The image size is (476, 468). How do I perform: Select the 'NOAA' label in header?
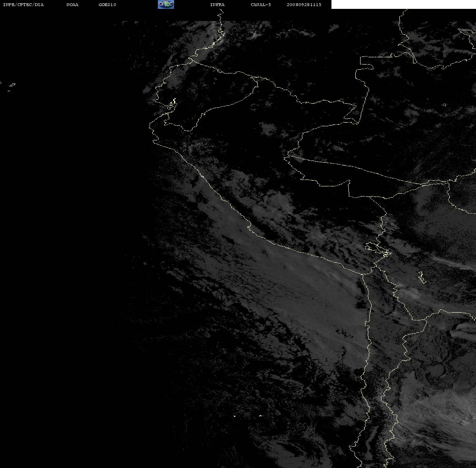(x=72, y=4)
